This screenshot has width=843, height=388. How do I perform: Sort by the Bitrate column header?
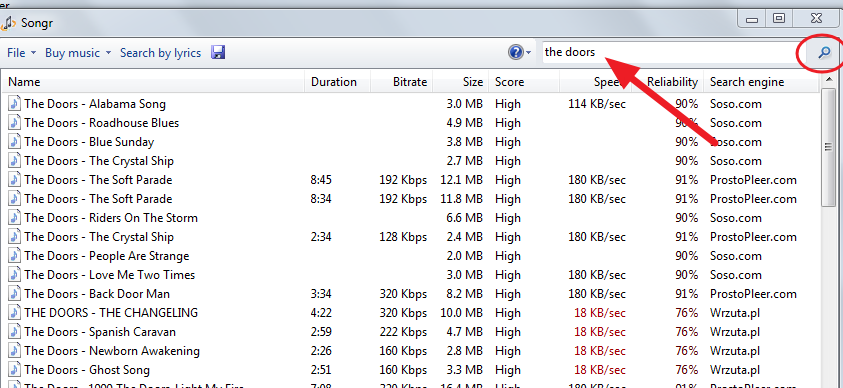(x=401, y=82)
